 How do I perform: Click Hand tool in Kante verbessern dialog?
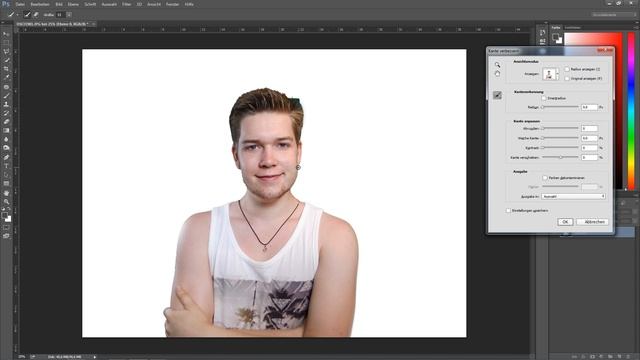click(x=497, y=74)
